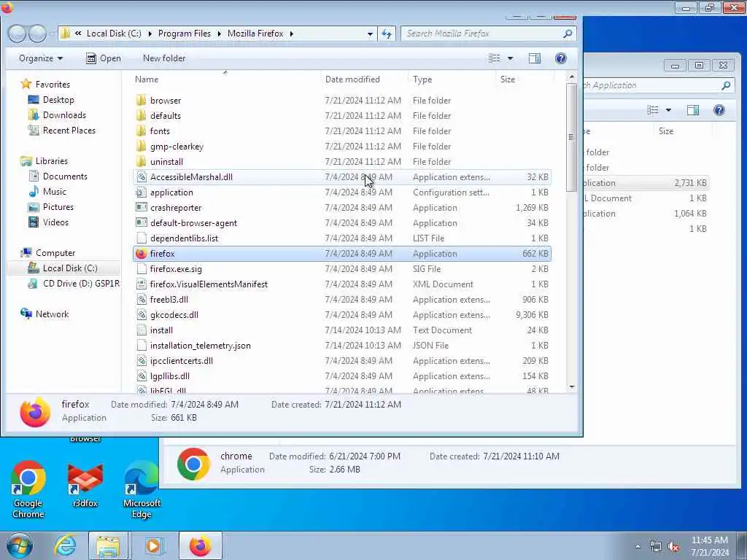Open the address bar history dropdown arrow

tap(370, 34)
